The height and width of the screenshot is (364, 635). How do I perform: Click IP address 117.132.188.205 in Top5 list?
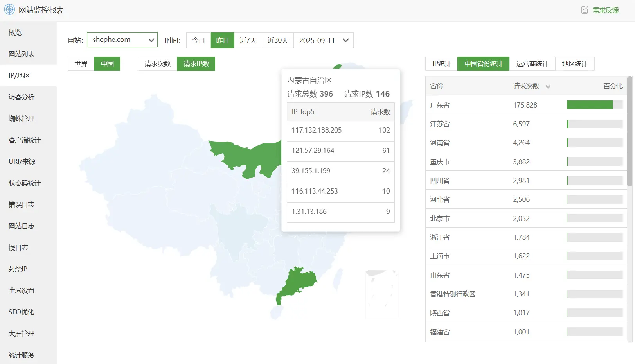click(317, 130)
